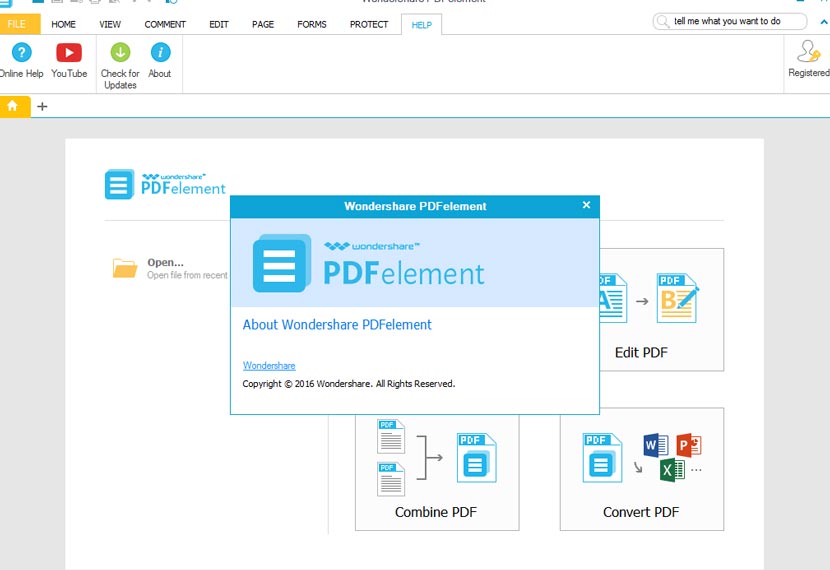Screen dimensions: 830x570
Task: Click the PowerPoint icon in Convert PDF
Action: (x=689, y=446)
